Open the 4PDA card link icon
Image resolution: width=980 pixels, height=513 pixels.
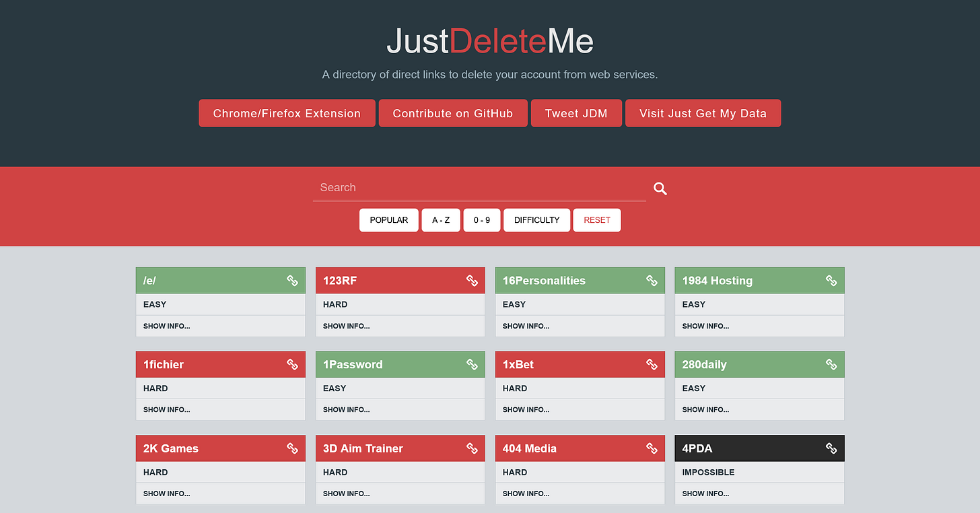[831, 448]
